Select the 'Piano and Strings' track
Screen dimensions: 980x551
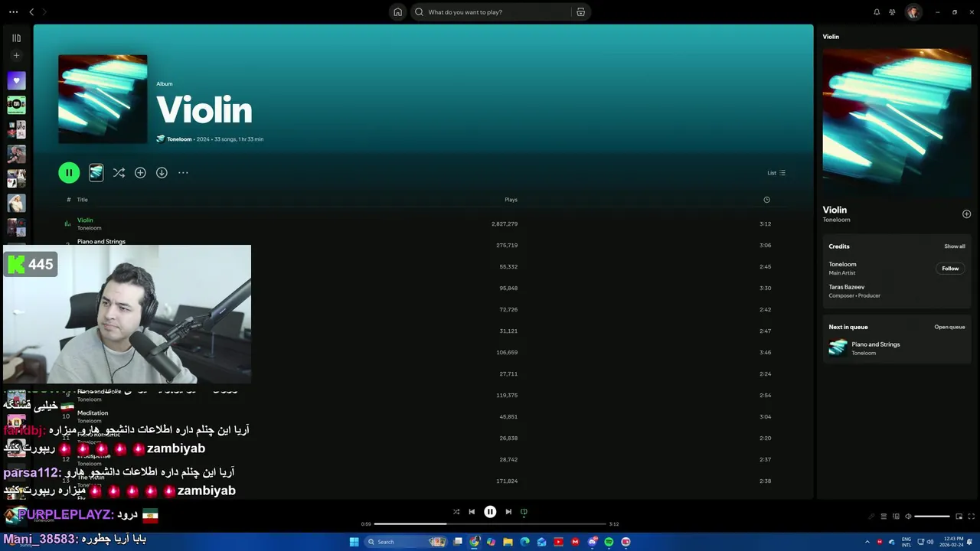(101, 242)
